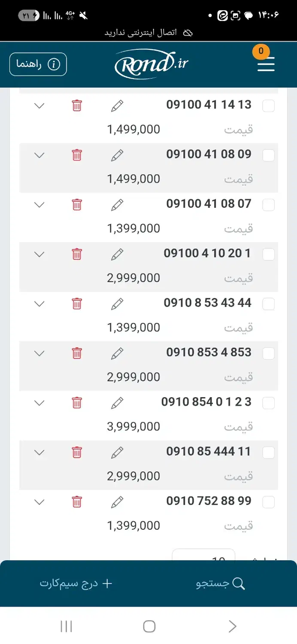Tick the 0910 85 444 11 checkbox
The height and width of the screenshot is (644, 297).
268,453
